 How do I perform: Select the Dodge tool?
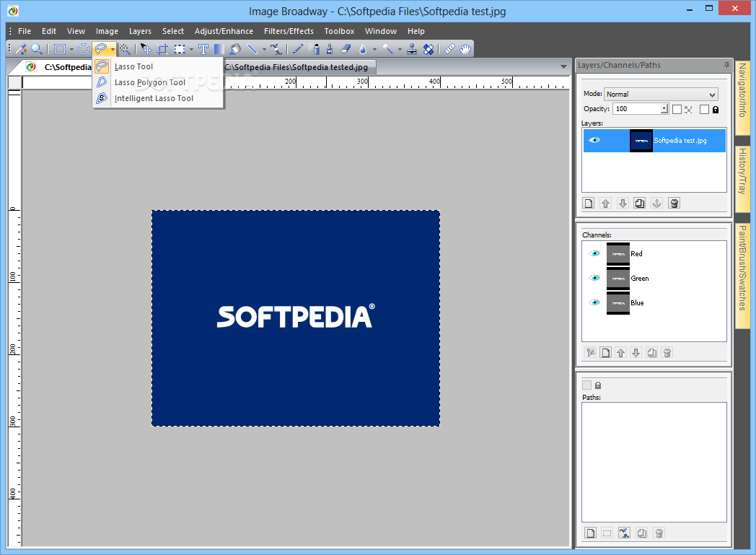(387, 48)
